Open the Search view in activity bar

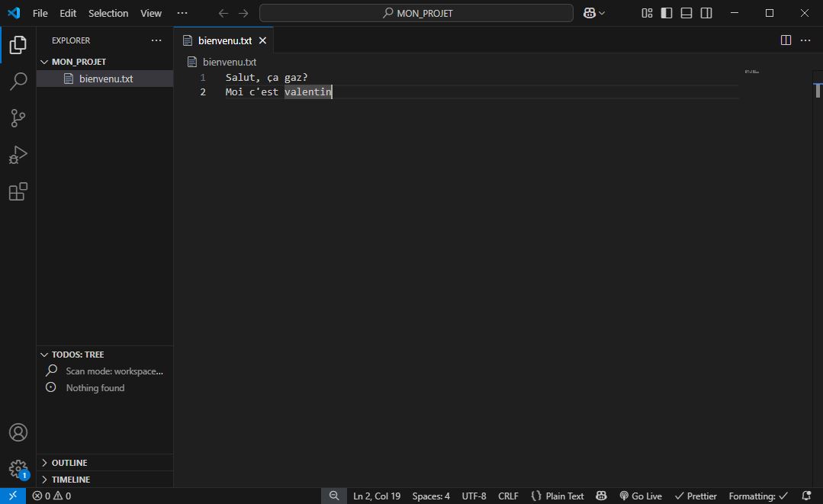(x=18, y=82)
